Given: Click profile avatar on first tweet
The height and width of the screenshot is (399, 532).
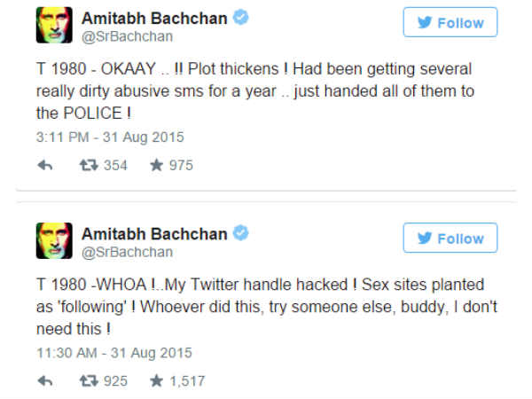Looking at the screenshot, I should tap(54, 26).
